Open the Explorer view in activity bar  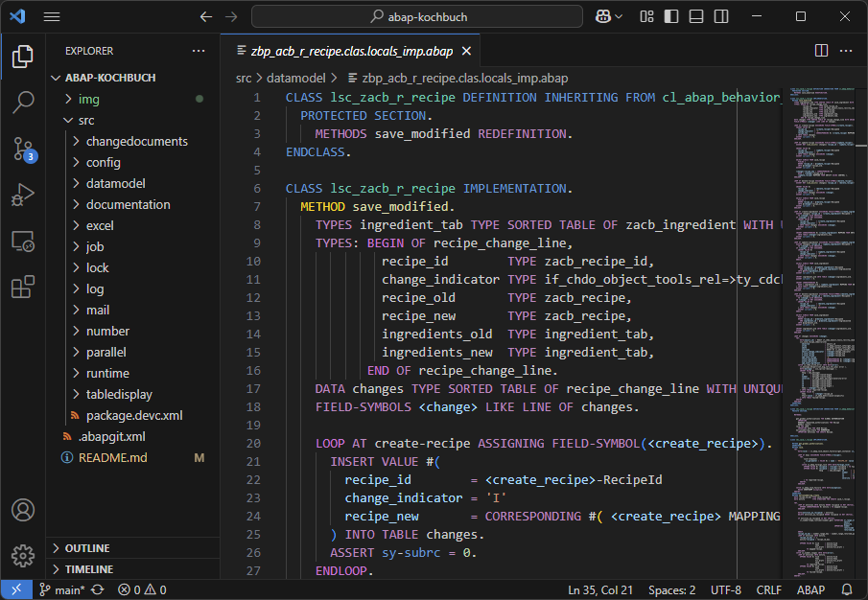pyautogui.click(x=23, y=57)
